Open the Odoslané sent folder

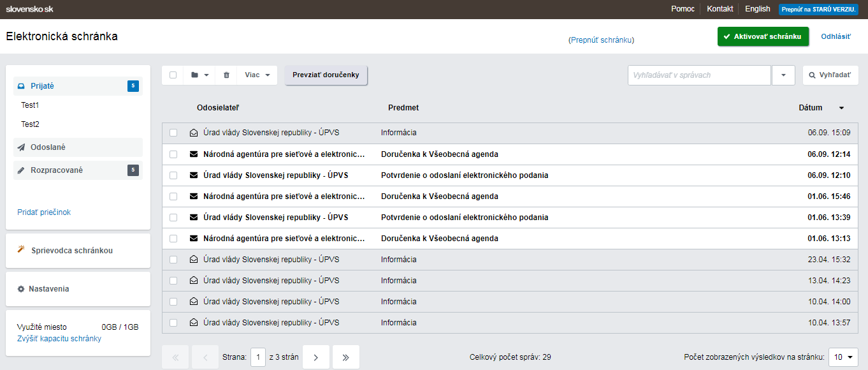pyautogui.click(x=78, y=147)
